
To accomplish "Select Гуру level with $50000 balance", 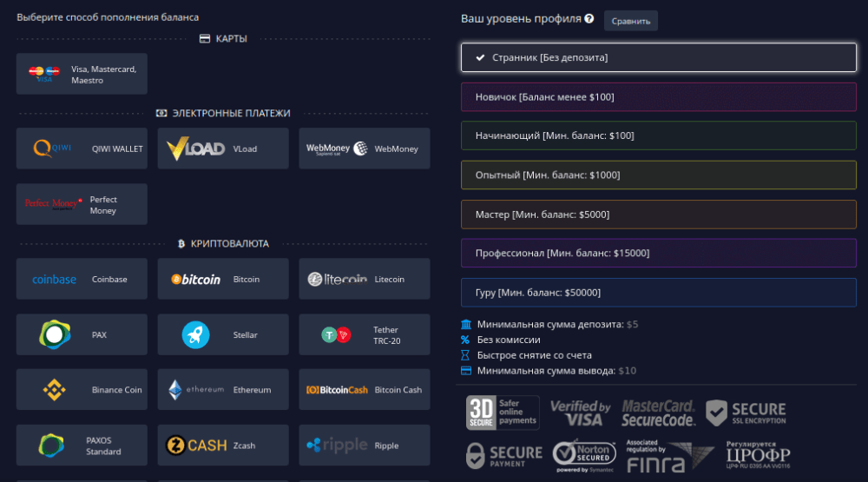I will 658,293.
